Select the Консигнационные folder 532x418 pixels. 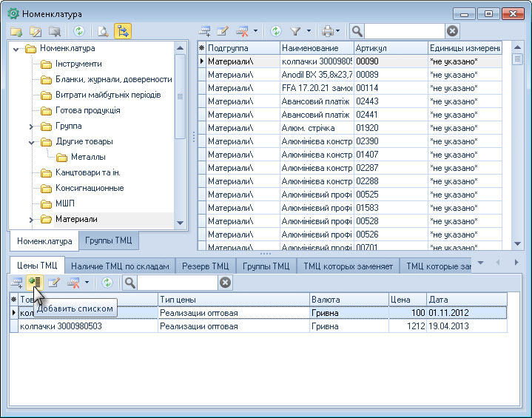pyautogui.click(x=90, y=189)
